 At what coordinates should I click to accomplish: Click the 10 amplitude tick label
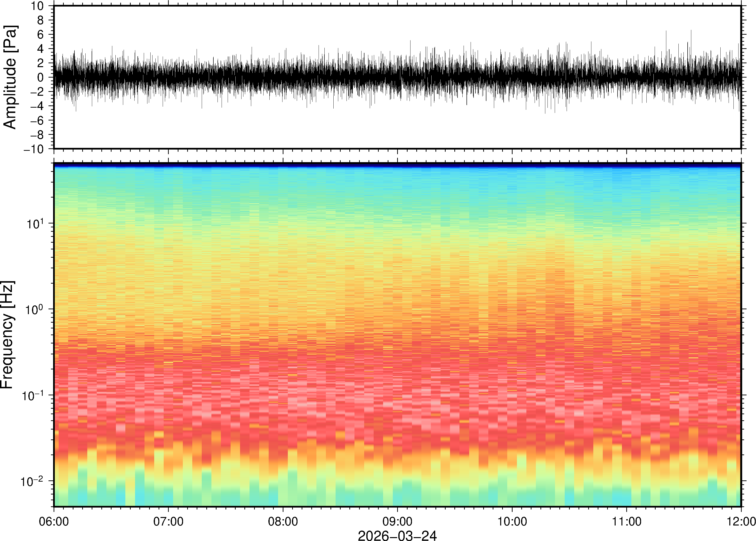click(x=38, y=6)
